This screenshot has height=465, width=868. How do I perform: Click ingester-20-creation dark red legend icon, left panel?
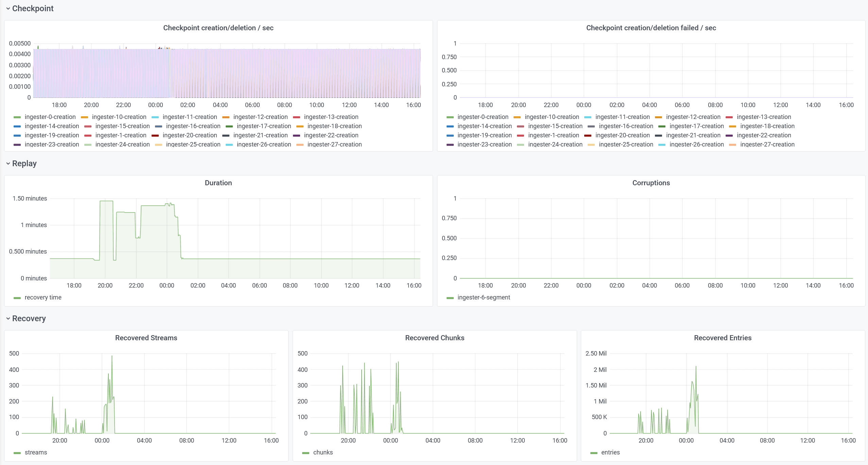pyautogui.click(x=155, y=136)
